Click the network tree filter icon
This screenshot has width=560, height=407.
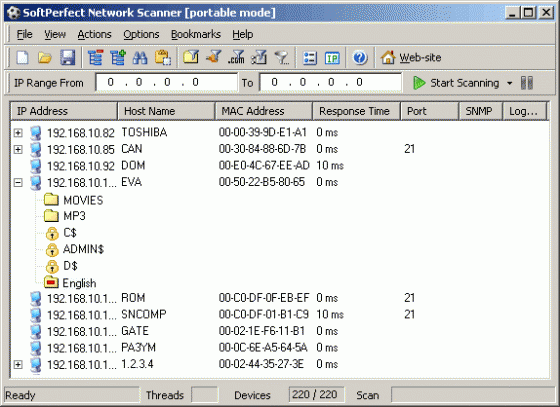(x=259, y=57)
